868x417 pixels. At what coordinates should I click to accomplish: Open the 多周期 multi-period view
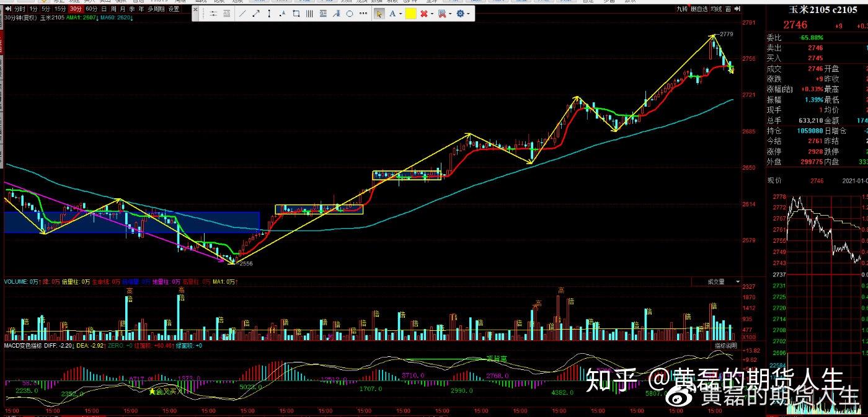click(156, 9)
